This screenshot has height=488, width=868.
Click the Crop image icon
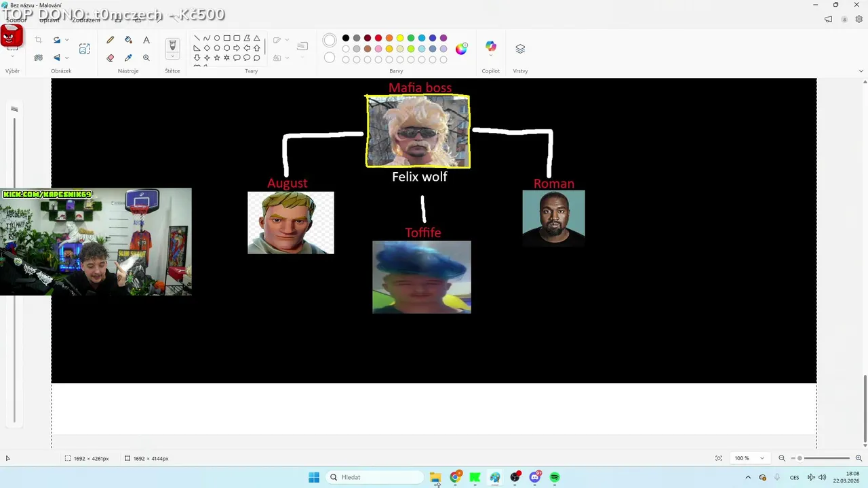point(39,40)
